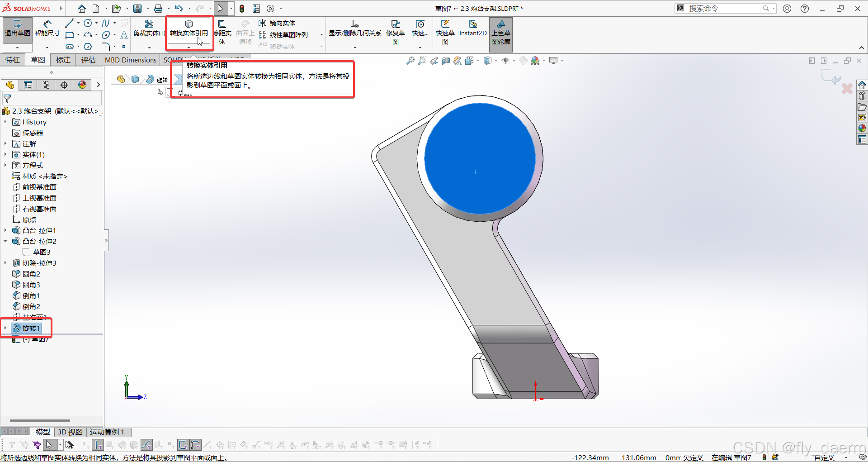Switch to the 标注 markup ribbon tab
This screenshot has height=462, width=868.
point(63,60)
